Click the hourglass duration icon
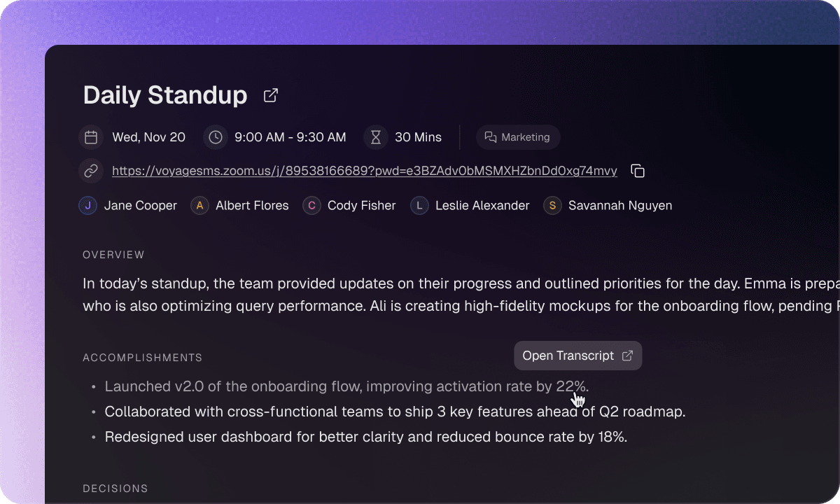The image size is (840, 504). tap(376, 137)
